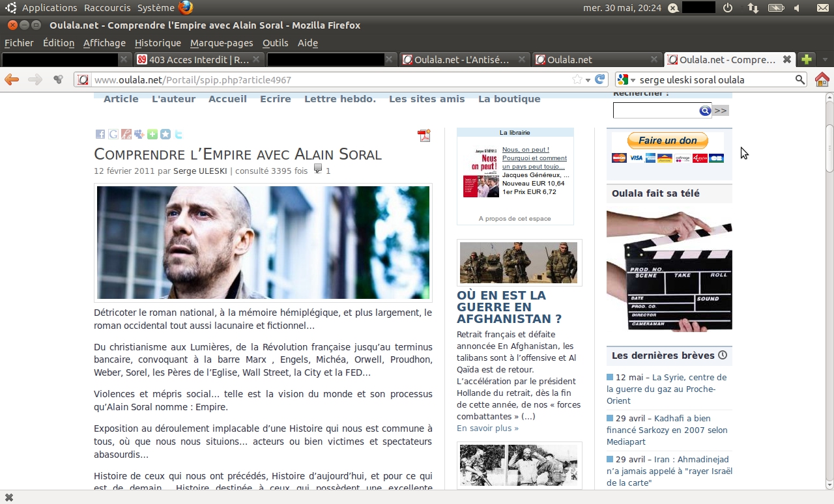834x504 pixels.
Task: Click the back arrow in navigation bar
Action: tap(12, 79)
